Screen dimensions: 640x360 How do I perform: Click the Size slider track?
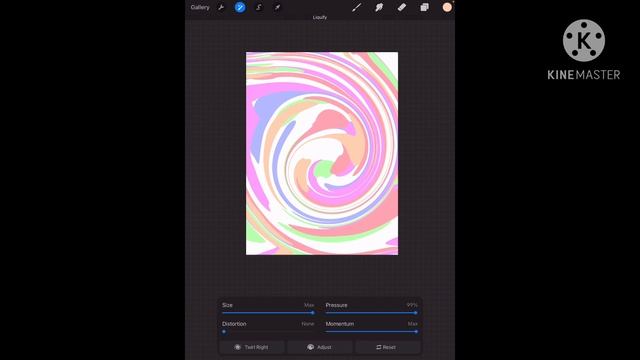pyautogui.click(x=268, y=313)
